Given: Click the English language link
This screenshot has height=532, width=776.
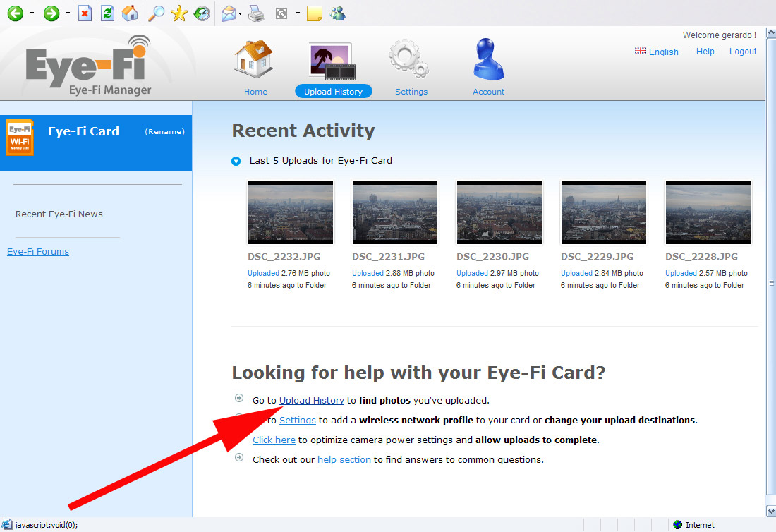Looking at the screenshot, I should (x=664, y=52).
